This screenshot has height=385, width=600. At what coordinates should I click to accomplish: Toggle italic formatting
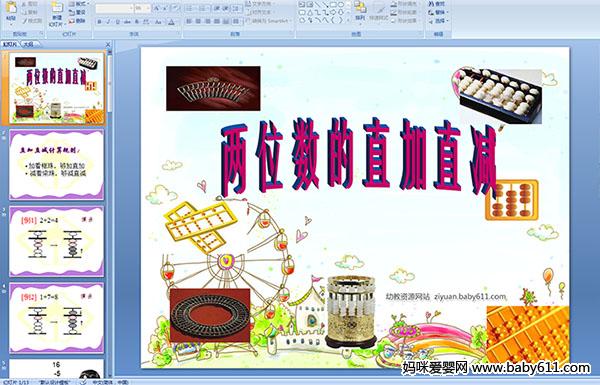click(x=108, y=22)
